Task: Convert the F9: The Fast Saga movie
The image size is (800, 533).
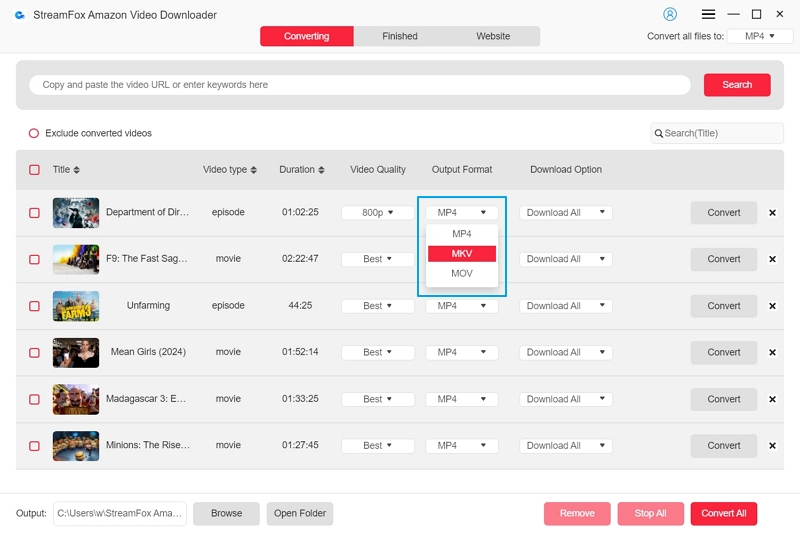Action: (723, 259)
